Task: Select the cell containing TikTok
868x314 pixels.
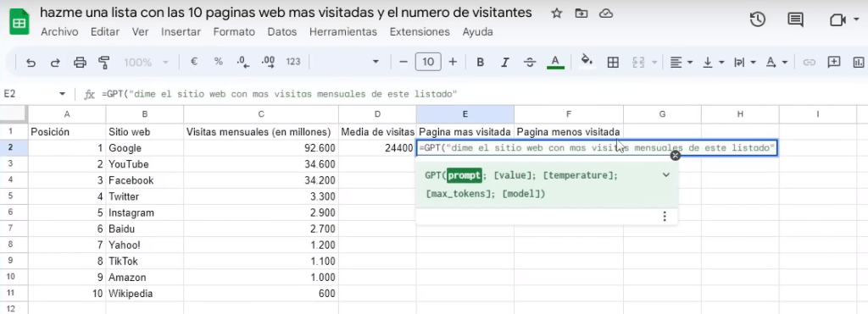Action: pos(144,261)
